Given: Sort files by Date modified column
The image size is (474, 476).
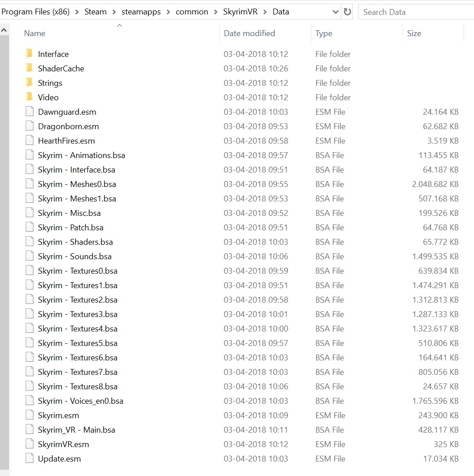Looking at the screenshot, I should click(249, 33).
